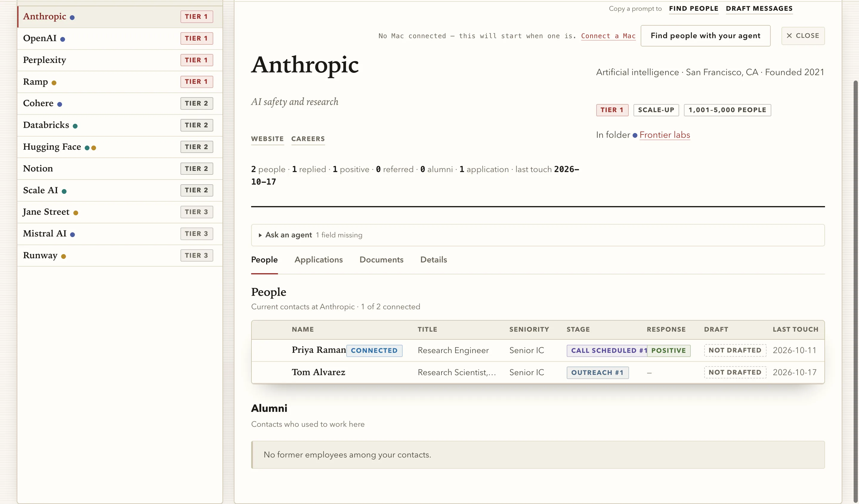Click Tom Alvarez's NOT DRAFTED badge

pos(735,372)
